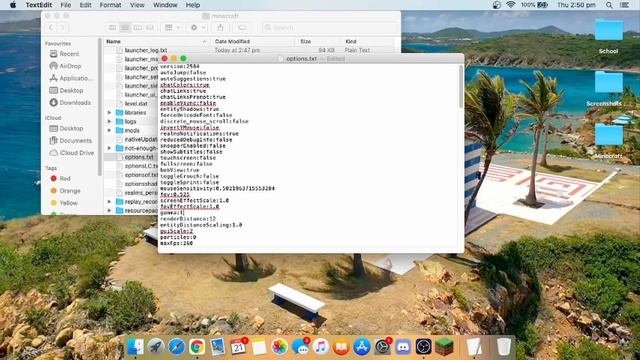Click the Finder search field
This screenshot has width=640, height=360.
click(x=329, y=27)
